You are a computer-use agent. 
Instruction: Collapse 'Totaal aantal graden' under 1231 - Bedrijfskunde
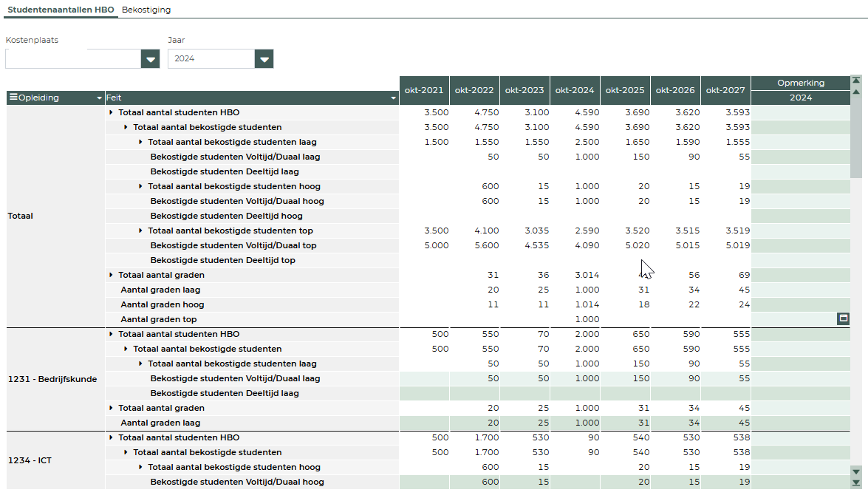(x=111, y=408)
